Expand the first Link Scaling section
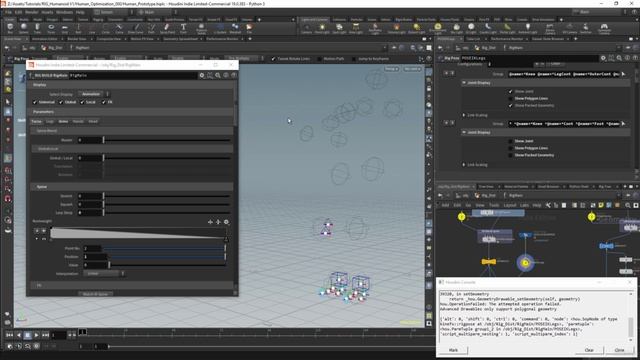The image size is (640, 360). point(464,115)
